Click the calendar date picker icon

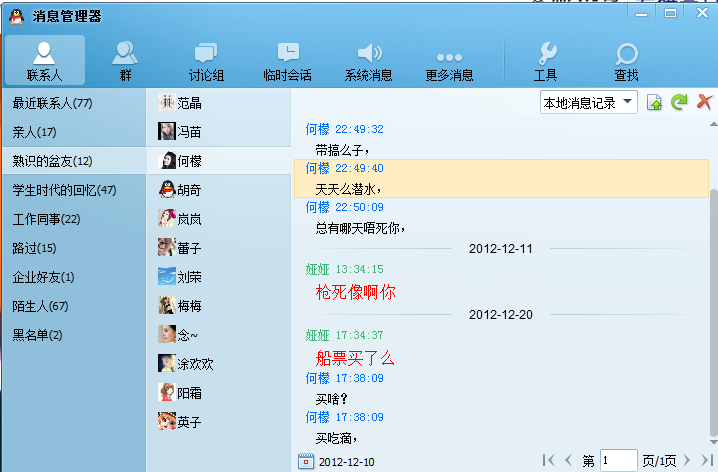[x=306, y=461]
